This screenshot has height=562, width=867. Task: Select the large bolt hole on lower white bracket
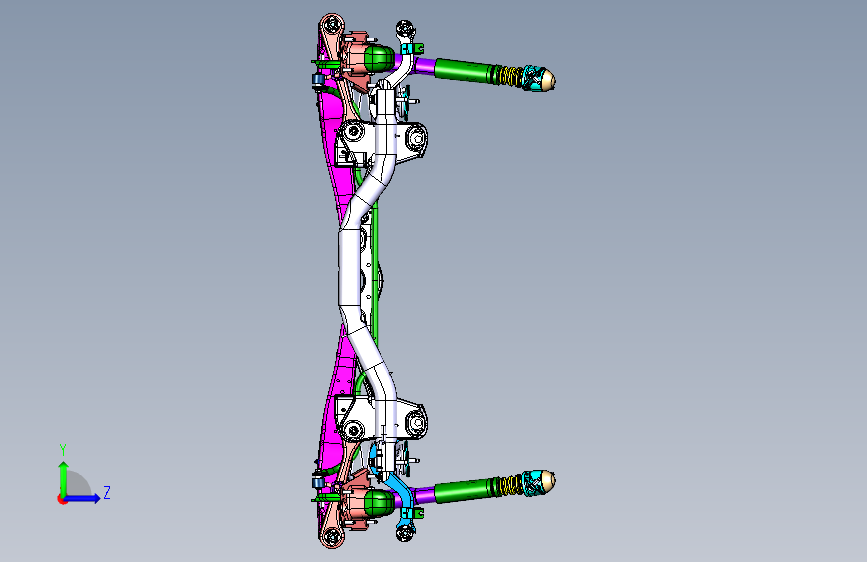pyautogui.click(x=416, y=423)
